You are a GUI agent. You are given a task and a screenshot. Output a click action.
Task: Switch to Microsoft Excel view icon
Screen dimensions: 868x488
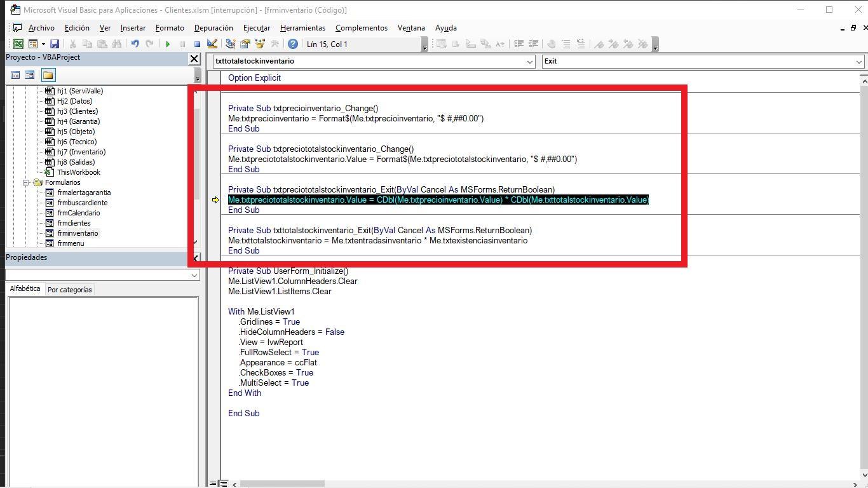[18, 44]
